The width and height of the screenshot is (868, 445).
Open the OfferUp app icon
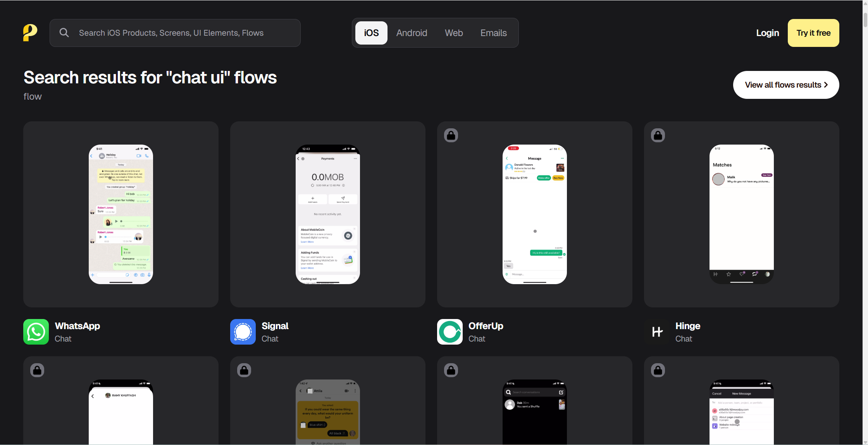450,332
